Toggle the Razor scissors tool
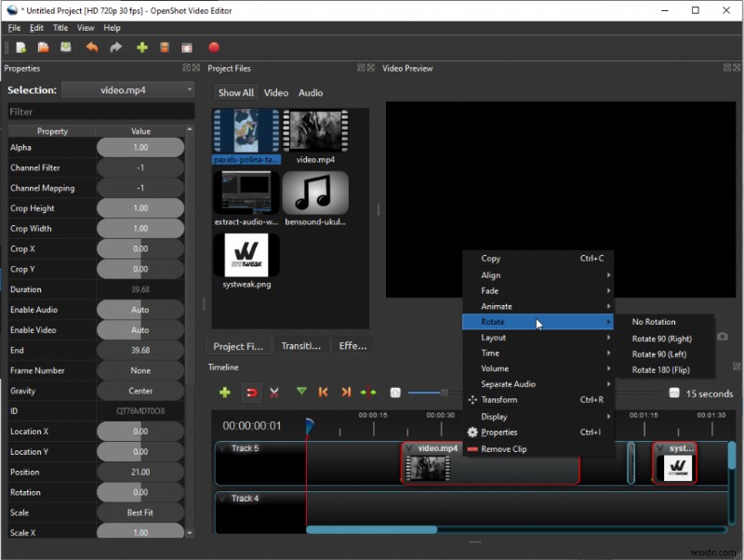This screenshot has width=744, height=560. (x=273, y=393)
